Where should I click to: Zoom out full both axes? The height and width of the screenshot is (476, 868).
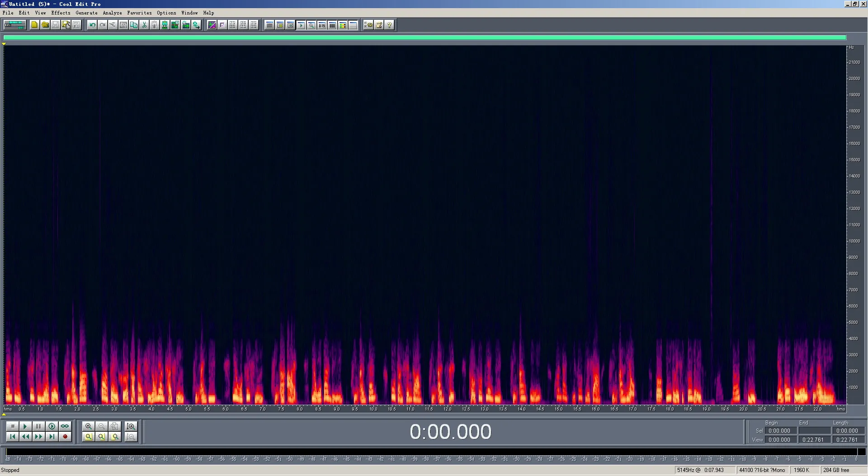point(115,426)
